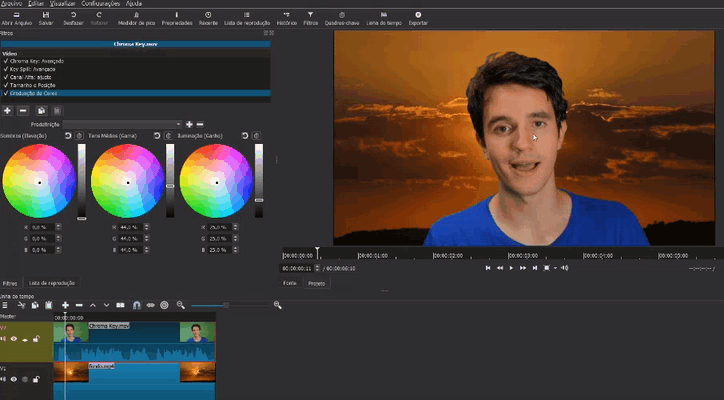
Task: Switch to the Filtros bottom tab
Action: [x=10, y=283]
